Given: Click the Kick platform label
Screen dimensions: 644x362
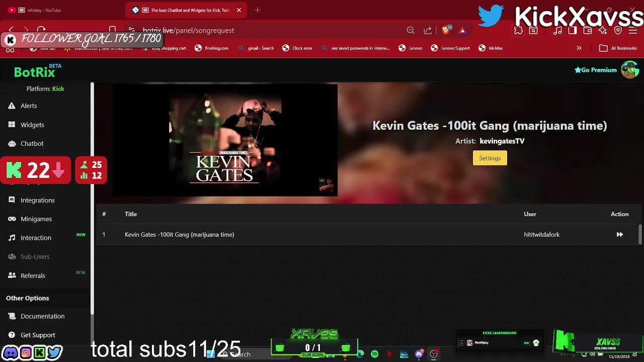Looking at the screenshot, I should [58, 88].
